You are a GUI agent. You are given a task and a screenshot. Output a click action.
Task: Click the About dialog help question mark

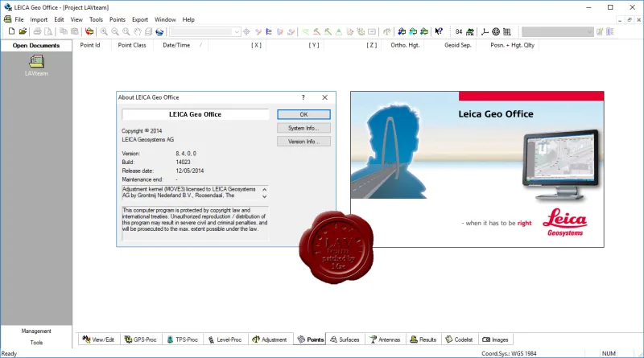[303, 97]
